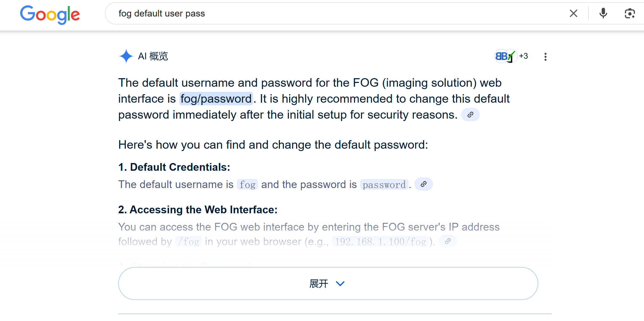Image resolution: width=644 pixels, height=321 pixels.
Task: Clear the search box with the X
Action: 574,13
